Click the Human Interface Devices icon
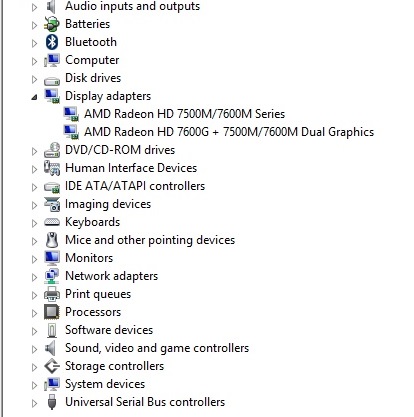This screenshot has width=414, height=417. (x=52, y=168)
